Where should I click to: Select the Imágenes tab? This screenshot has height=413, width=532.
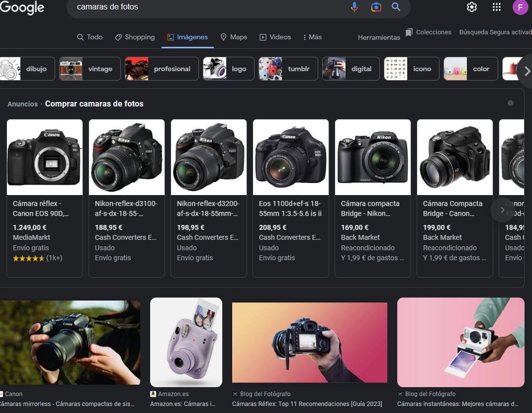tap(187, 37)
